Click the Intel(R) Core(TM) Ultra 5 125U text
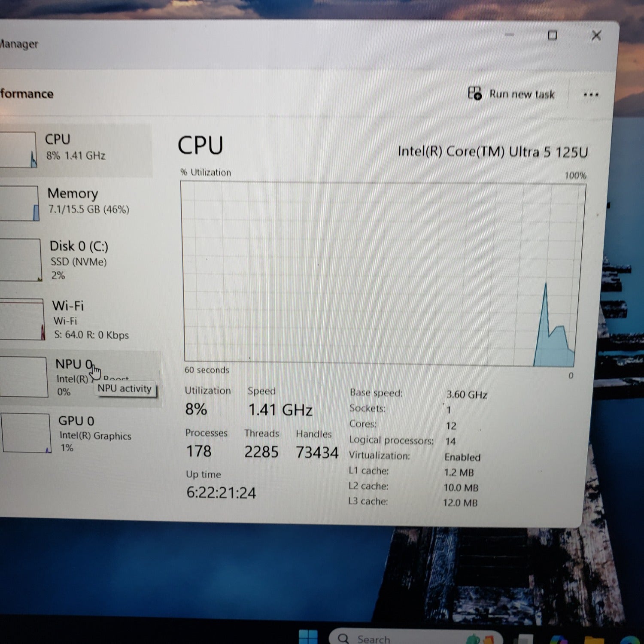The width and height of the screenshot is (644, 644). click(493, 152)
